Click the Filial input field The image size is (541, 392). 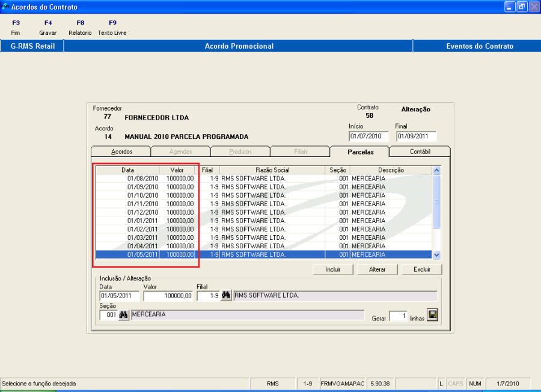(x=209, y=296)
